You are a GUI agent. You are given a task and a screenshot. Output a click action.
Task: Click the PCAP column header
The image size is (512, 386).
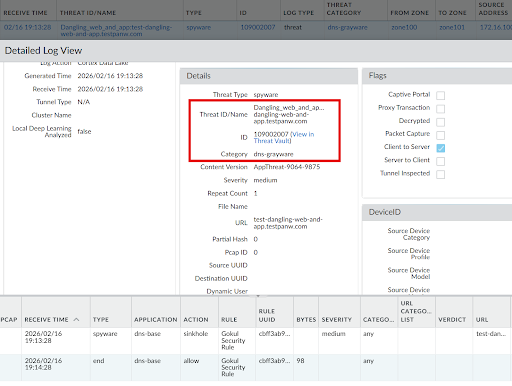point(9,319)
